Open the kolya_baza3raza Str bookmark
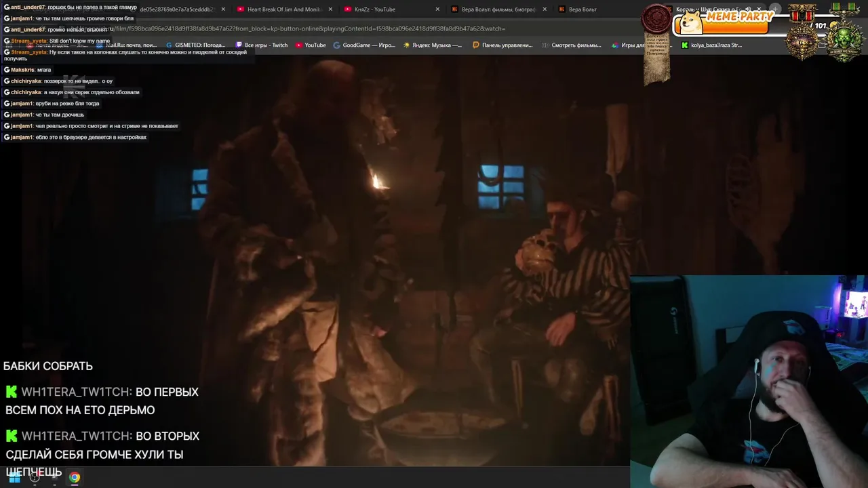Viewport: 868px width, 488px height. pos(711,45)
